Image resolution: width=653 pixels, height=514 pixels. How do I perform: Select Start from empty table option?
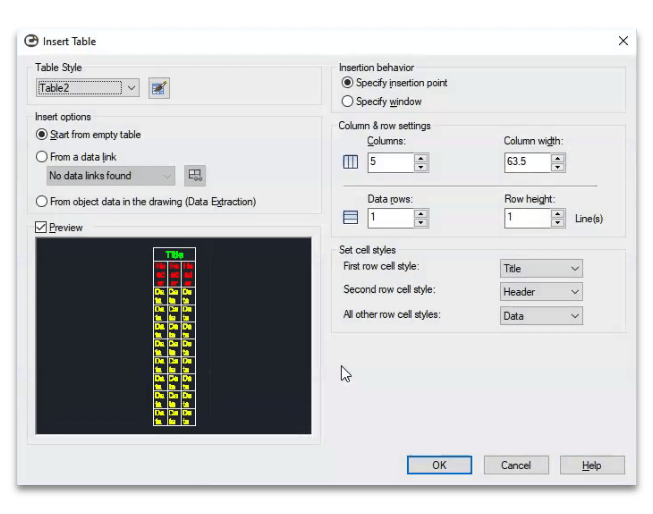tap(88, 135)
